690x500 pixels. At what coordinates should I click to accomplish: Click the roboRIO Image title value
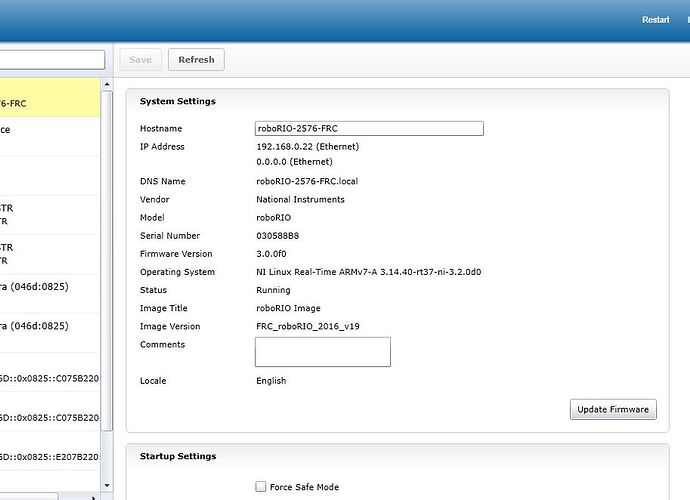pyautogui.click(x=288, y=308)
